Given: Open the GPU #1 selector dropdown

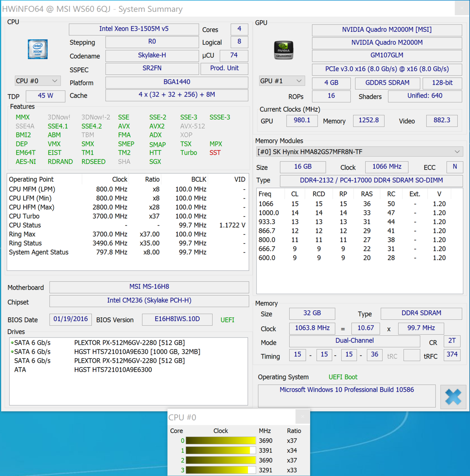Looking at the screenshot, I should 282,81.
